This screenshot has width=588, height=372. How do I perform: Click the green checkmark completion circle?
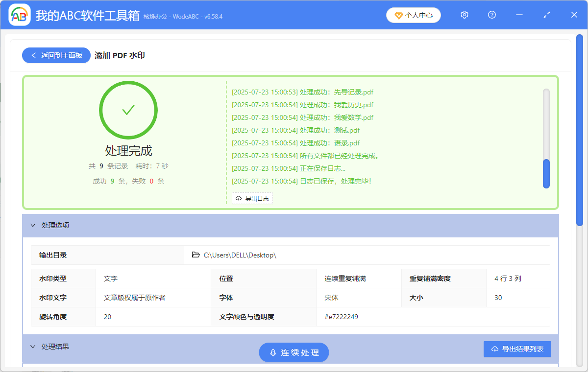point(128,110)
